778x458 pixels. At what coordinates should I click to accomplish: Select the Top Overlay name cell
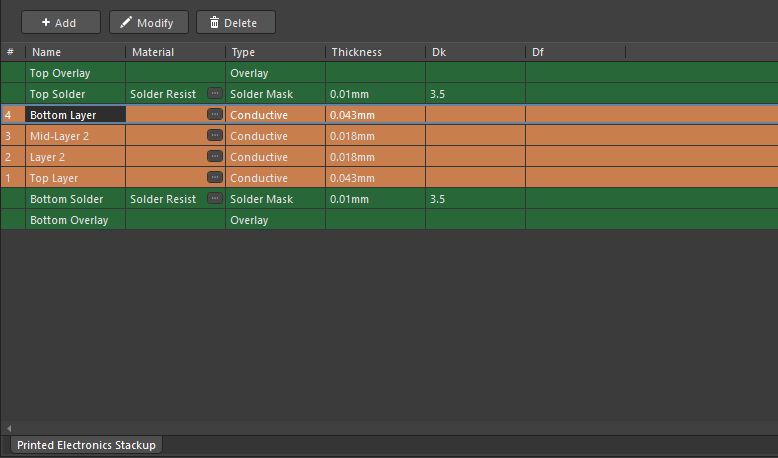click(75, 73)
